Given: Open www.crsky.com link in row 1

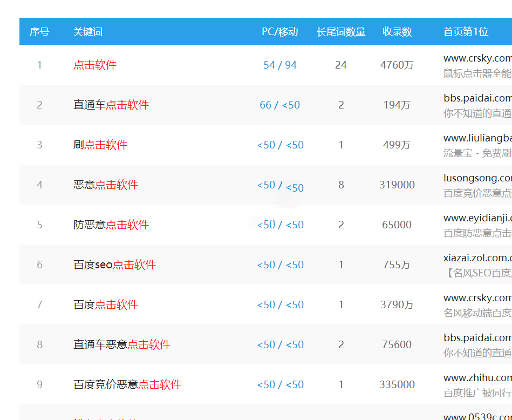Looking at the screenshot, I should click(x=477, y=58).
